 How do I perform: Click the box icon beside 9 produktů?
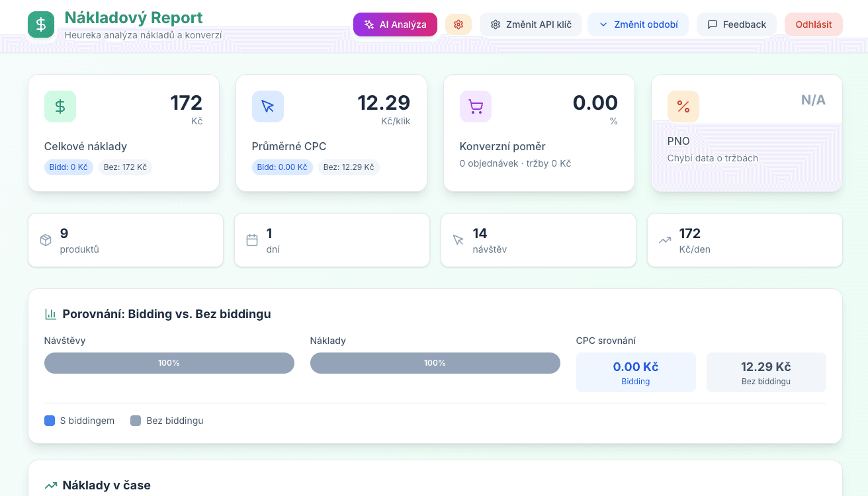click(x=46, y=240)
